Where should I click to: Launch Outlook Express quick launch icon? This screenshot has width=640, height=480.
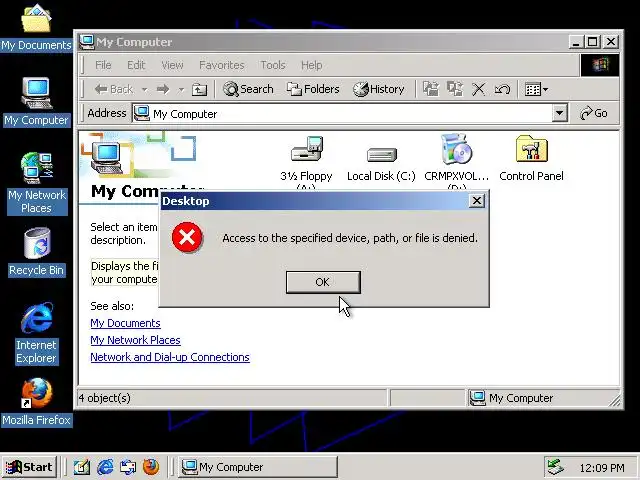click(x=128, y=467)
